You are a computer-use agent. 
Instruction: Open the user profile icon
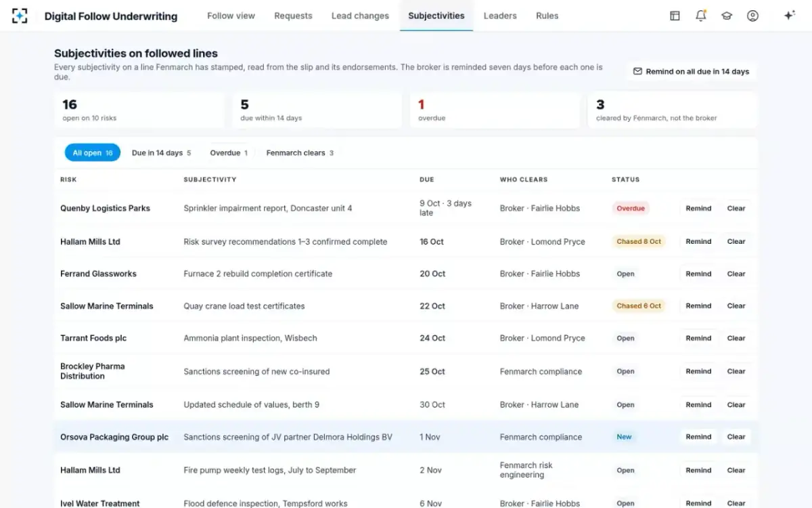tap(752, 16)
